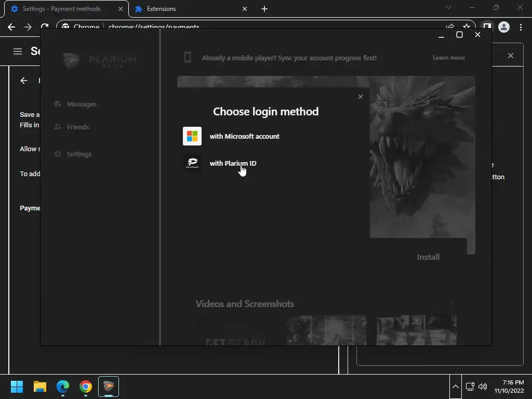
Task: Open the Get Ready video thumbnail
Action: click(x=235, y=330)
